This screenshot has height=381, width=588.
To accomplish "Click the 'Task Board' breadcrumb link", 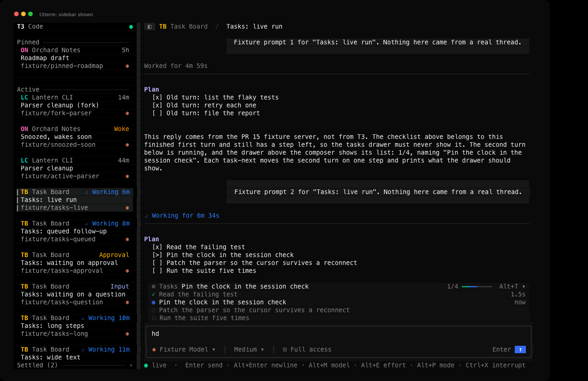I will (x=189, y=27).
